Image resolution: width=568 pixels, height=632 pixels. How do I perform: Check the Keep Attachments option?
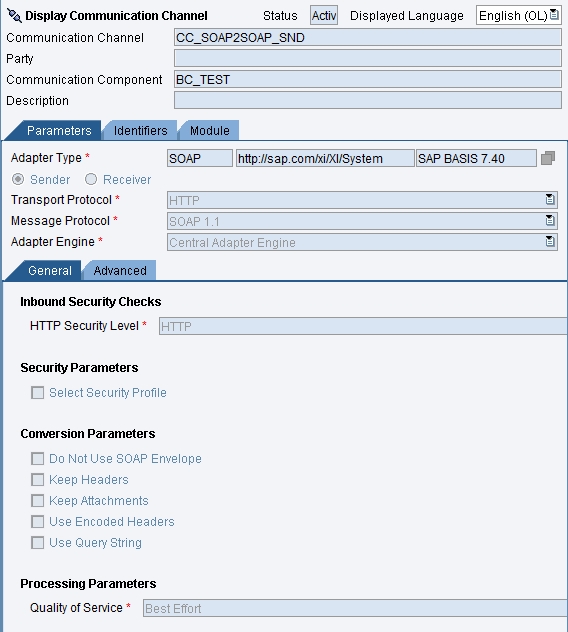[x=37, y=500]
